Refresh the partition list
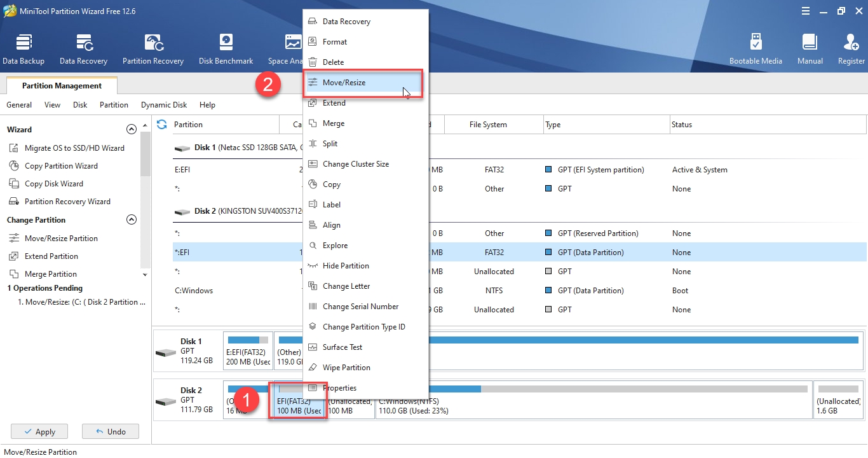This screenshot has height=458, width=868. click(x=162, y=125)
